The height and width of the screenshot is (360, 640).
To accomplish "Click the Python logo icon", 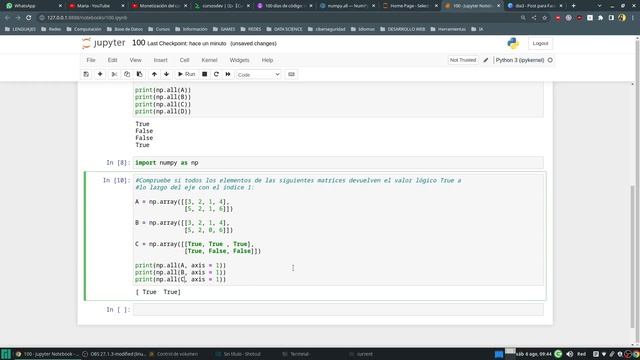I will click(x=513, y=43).
